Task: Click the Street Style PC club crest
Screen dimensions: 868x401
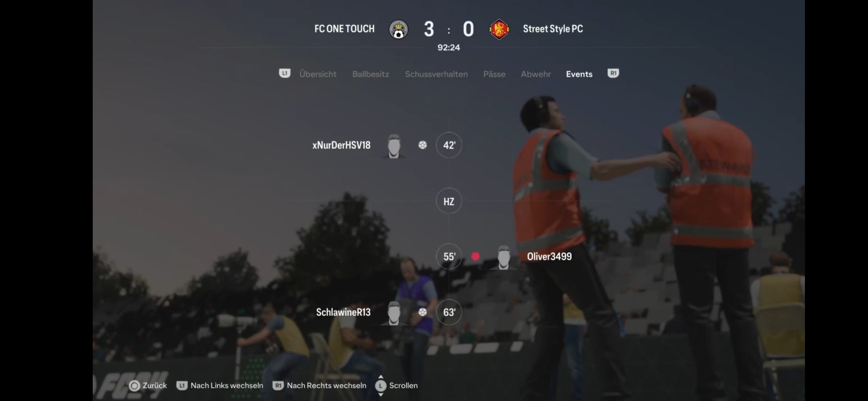Action: click(499, 29)
